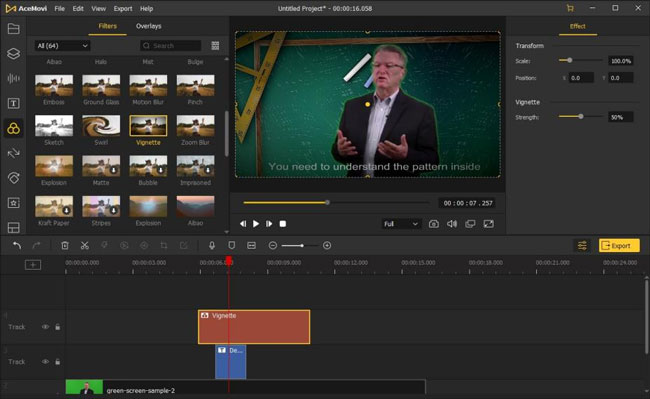This screenshot has height=399, width=650.
Task: Click the yellow Export button
Action: pos(619,246)
